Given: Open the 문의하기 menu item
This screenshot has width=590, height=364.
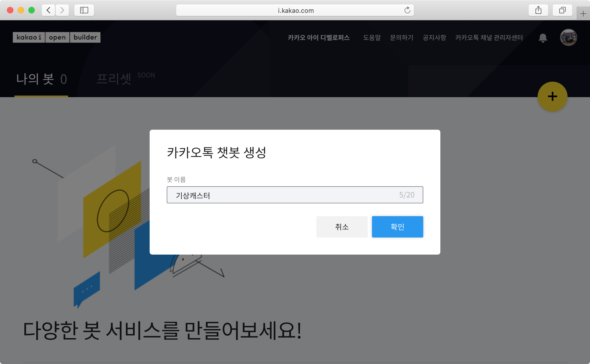Looking at the screenshot, I should click(402, 38).
